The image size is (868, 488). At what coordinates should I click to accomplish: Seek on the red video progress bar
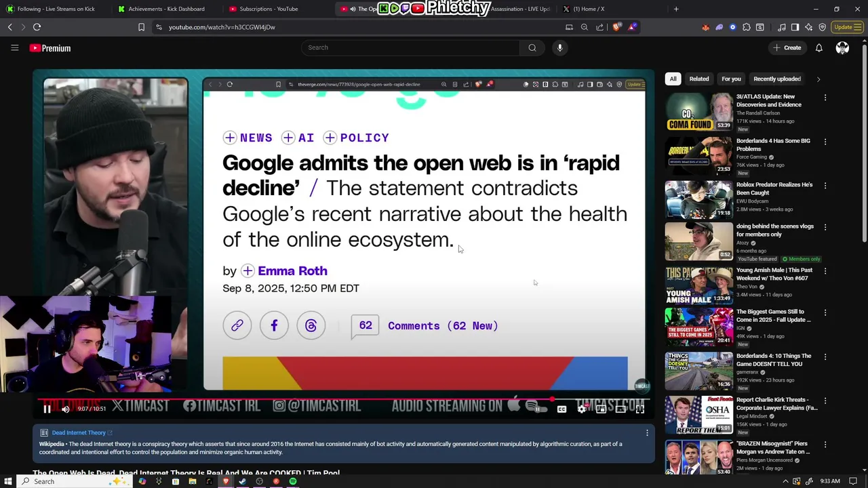pyautogui.click(x=344, y=399)
